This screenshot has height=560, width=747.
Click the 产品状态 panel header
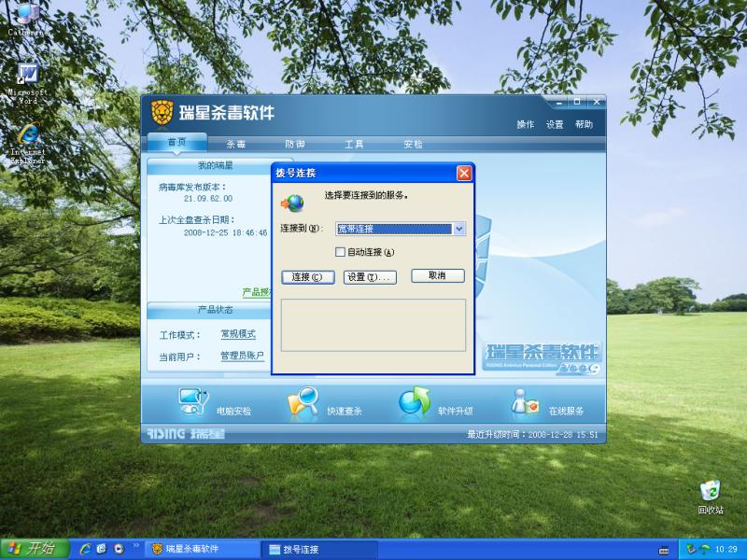coord(215,310)
